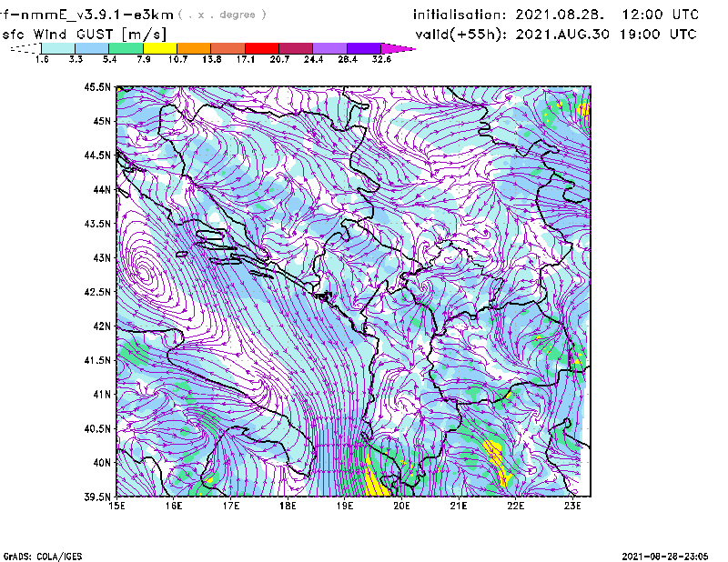Click the lavender 24.4–28.4 legend swatch
This screenshot has width=728, height=562.
pos(330,48)
